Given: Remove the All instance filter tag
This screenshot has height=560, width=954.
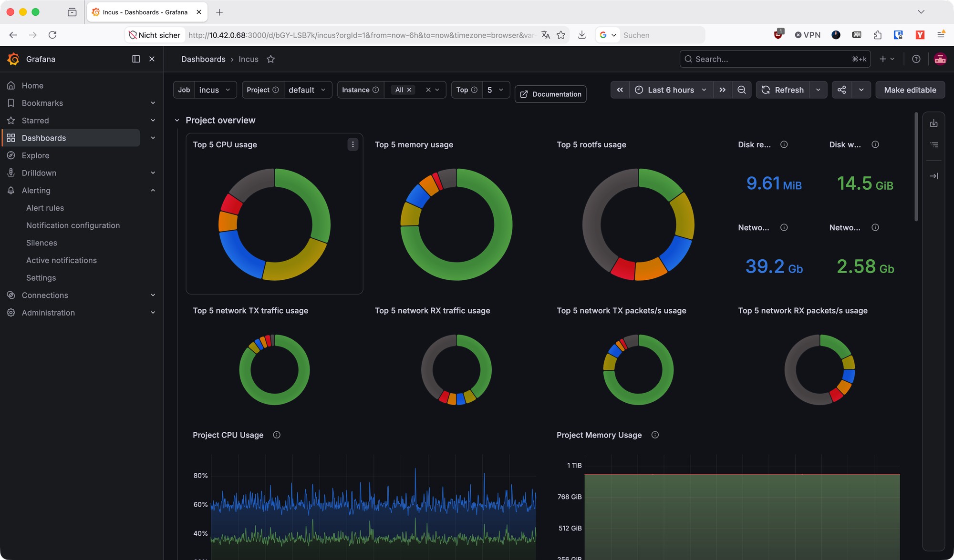Looking at the screenshot, I should (409, 90).
